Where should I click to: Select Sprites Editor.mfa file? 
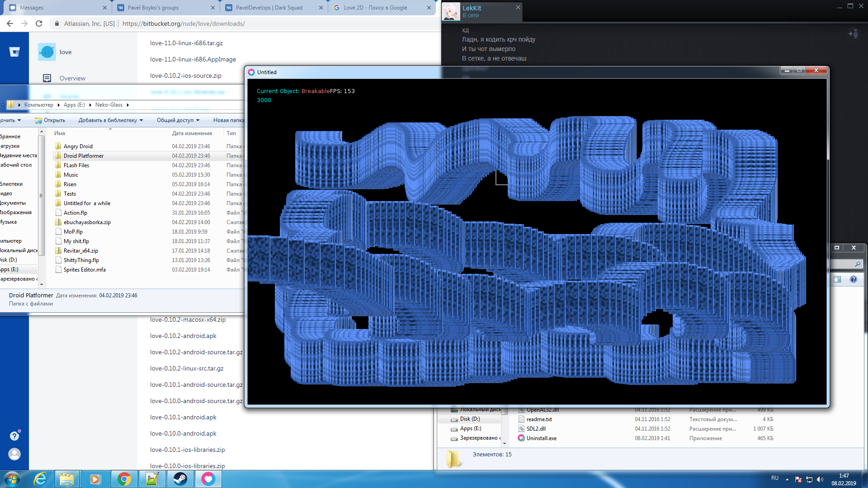click(85, 270)
